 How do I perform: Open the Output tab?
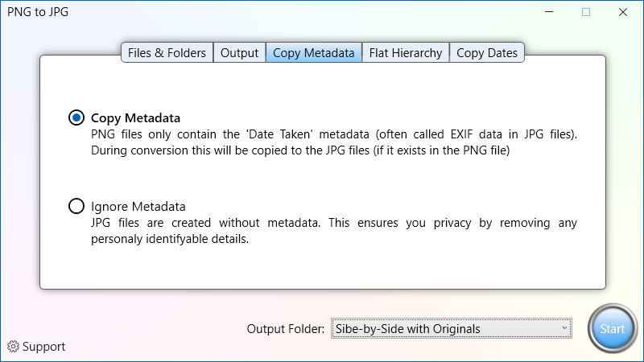tap(239, 53)
